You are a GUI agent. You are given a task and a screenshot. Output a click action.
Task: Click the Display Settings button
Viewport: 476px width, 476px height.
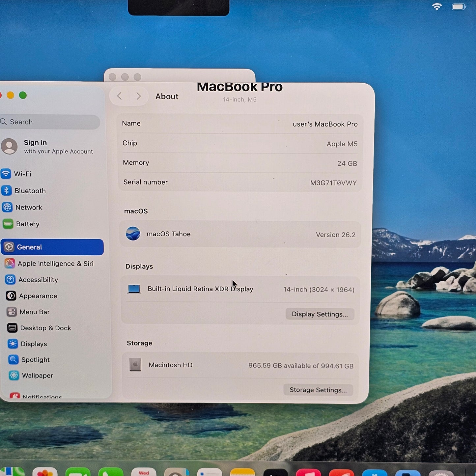coord(320,314)
